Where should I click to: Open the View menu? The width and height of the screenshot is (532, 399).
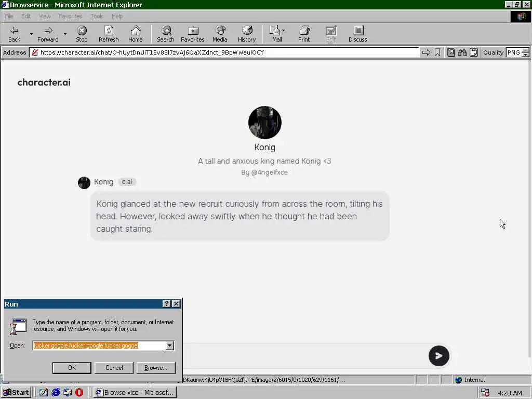(45, 16)
